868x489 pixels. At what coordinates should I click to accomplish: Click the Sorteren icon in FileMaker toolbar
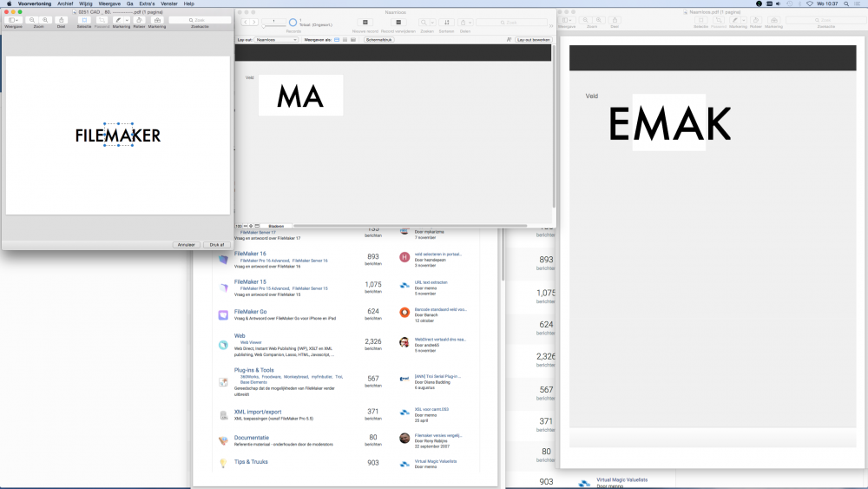[446, 22]
